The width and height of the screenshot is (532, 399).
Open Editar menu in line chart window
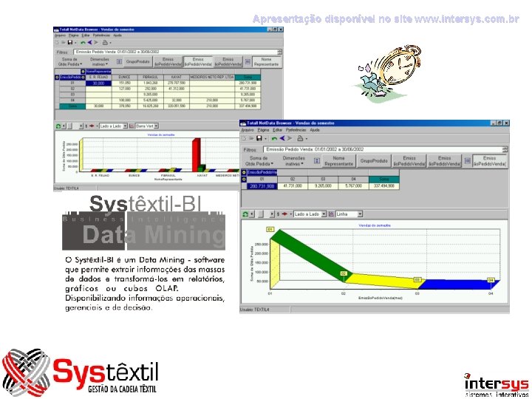pos(278,130)
